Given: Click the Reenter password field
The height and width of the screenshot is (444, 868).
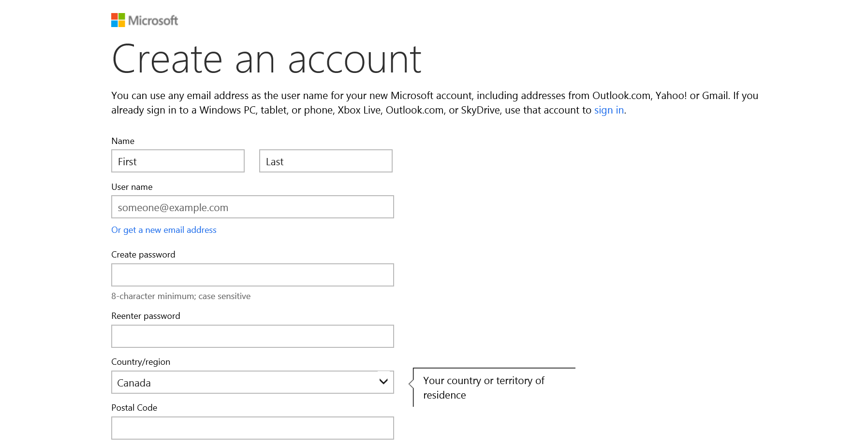Looking at the screenshot, I should click(x=252, y=336).
